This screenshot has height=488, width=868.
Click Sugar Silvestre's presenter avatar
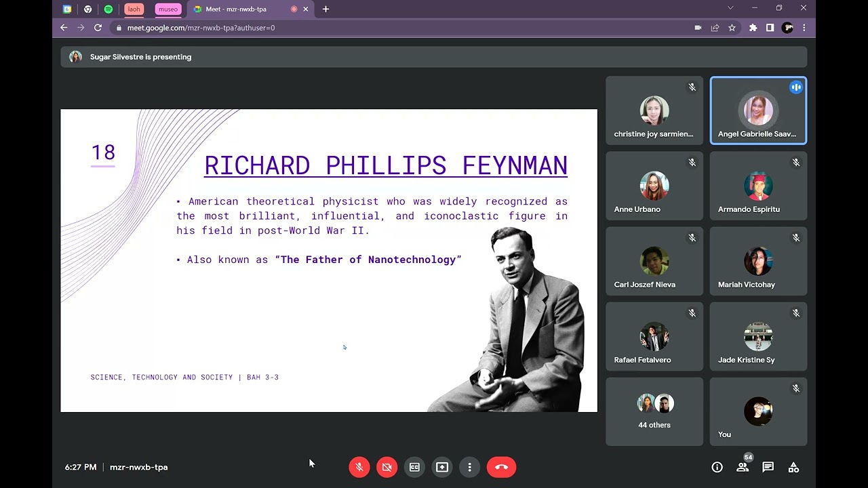75,57
